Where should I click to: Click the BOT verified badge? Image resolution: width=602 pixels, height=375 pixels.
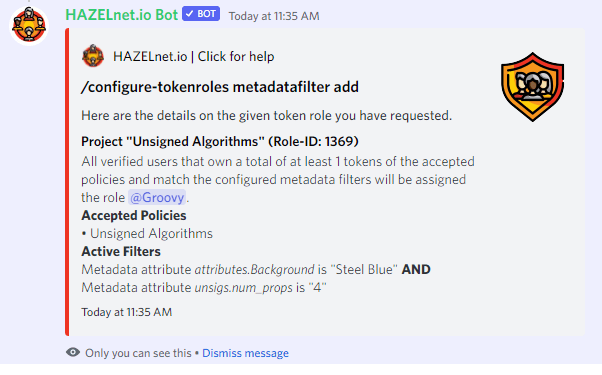[201, 14]
